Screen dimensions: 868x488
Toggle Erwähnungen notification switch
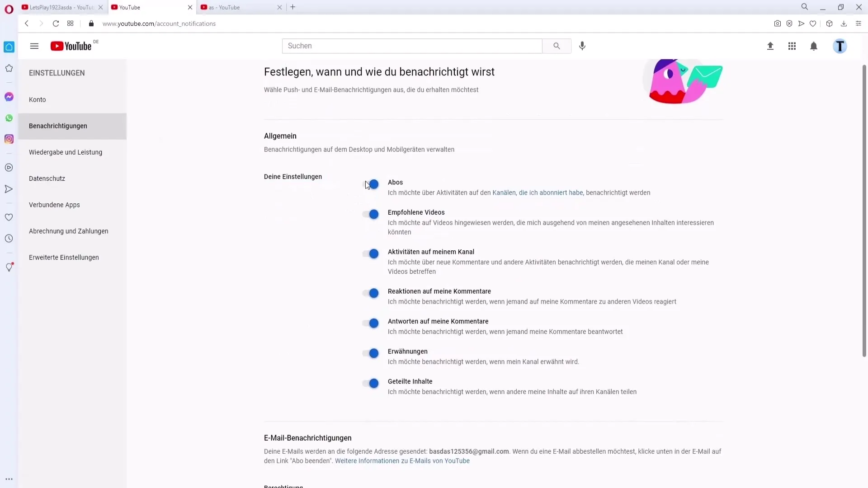[x=371, y=353]
